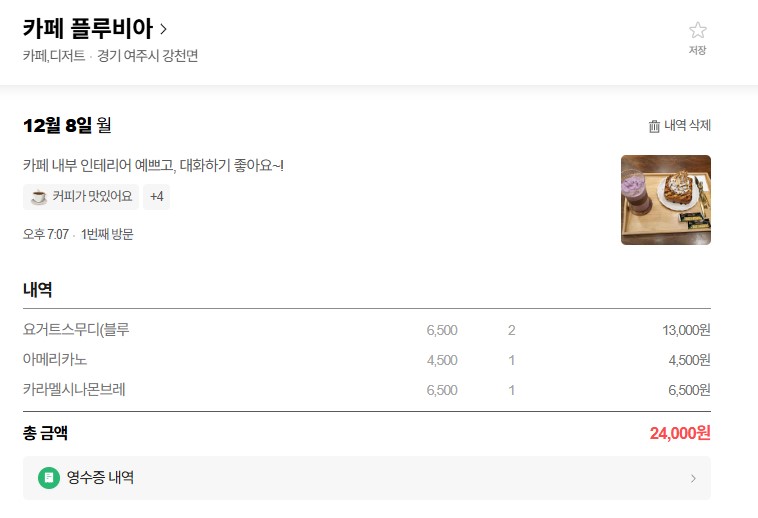
Task: Expand the 영수증 내역 row arrow
Action: (x=693, y=479)
